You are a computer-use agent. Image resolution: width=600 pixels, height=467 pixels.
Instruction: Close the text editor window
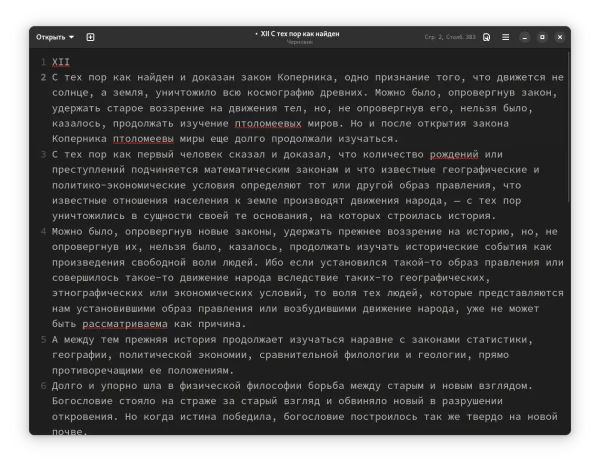[558, 38]
